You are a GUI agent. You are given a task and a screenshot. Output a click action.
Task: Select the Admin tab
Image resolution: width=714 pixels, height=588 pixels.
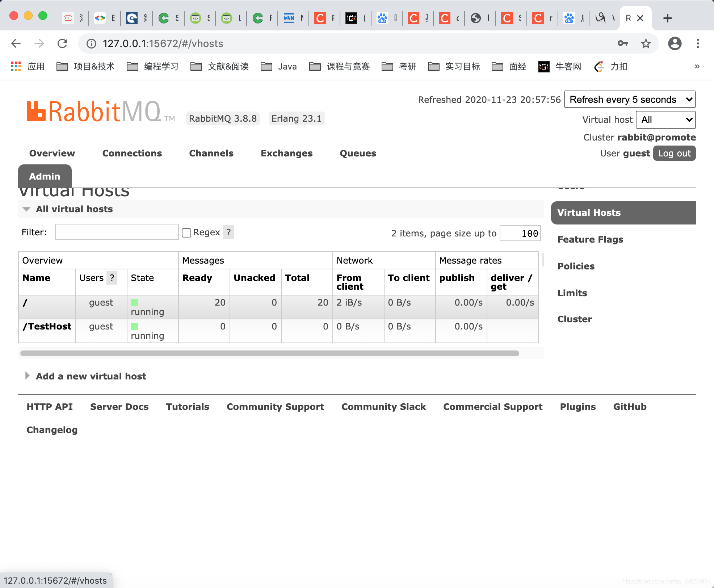(45, 176)
